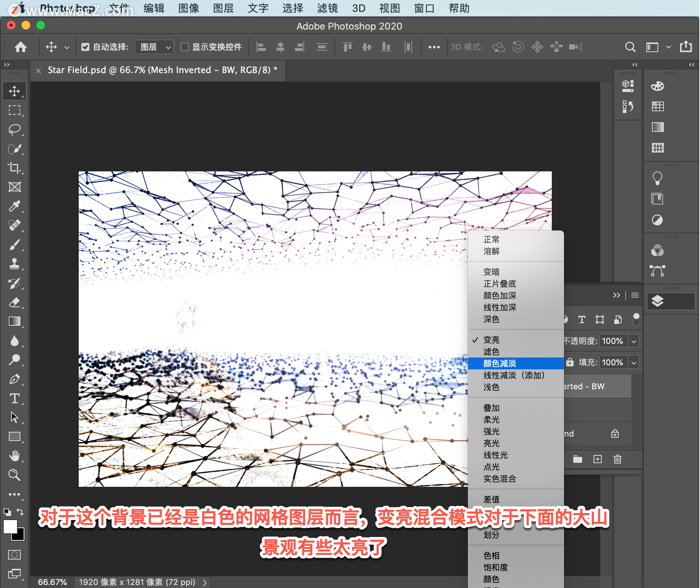Select the Crop tool
The height and width of the screenshot is (588, 700).
(14, 168)
